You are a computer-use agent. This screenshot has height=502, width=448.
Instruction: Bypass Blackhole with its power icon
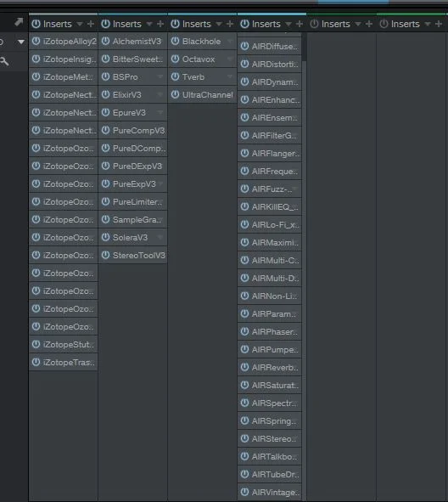coord(175,42)
